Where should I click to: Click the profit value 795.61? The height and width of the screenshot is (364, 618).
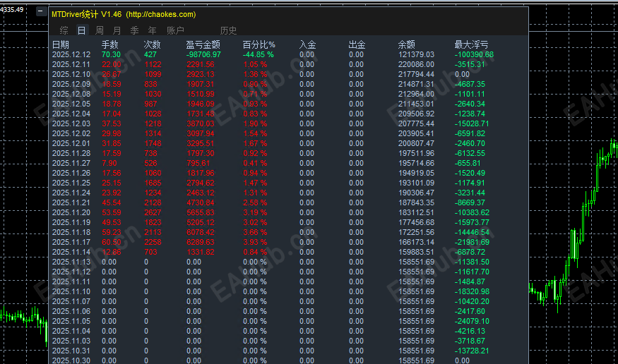[x=198, y=164]
